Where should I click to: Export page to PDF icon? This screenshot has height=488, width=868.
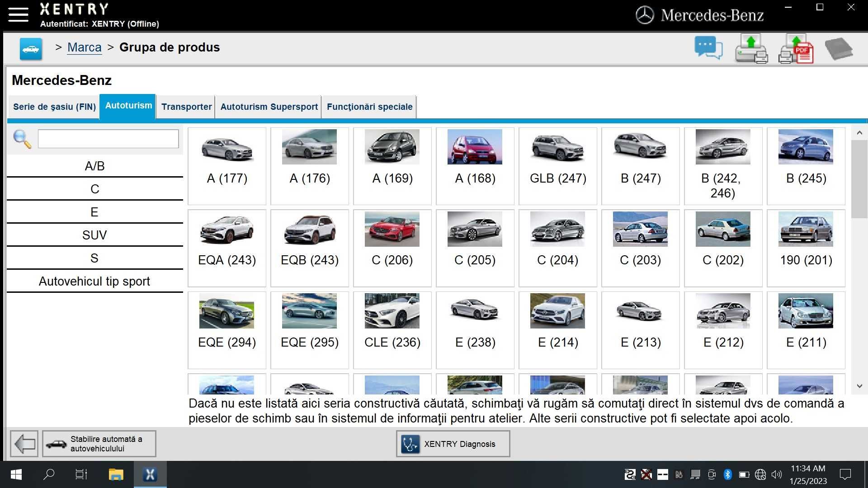[796, 48]
